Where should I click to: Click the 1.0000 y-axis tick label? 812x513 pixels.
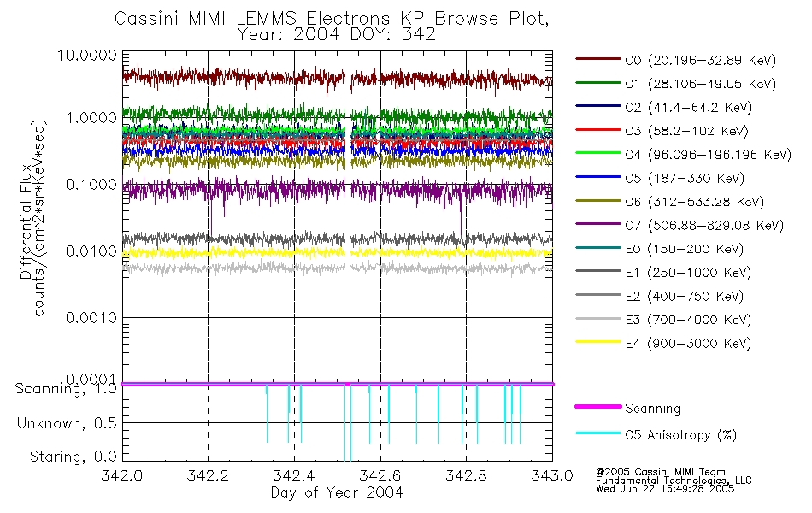pos(91,118)
